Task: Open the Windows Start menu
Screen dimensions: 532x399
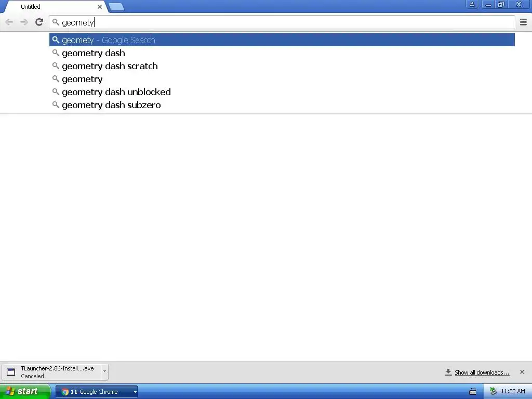Action: pyautogui.click(x=25, y=392)
